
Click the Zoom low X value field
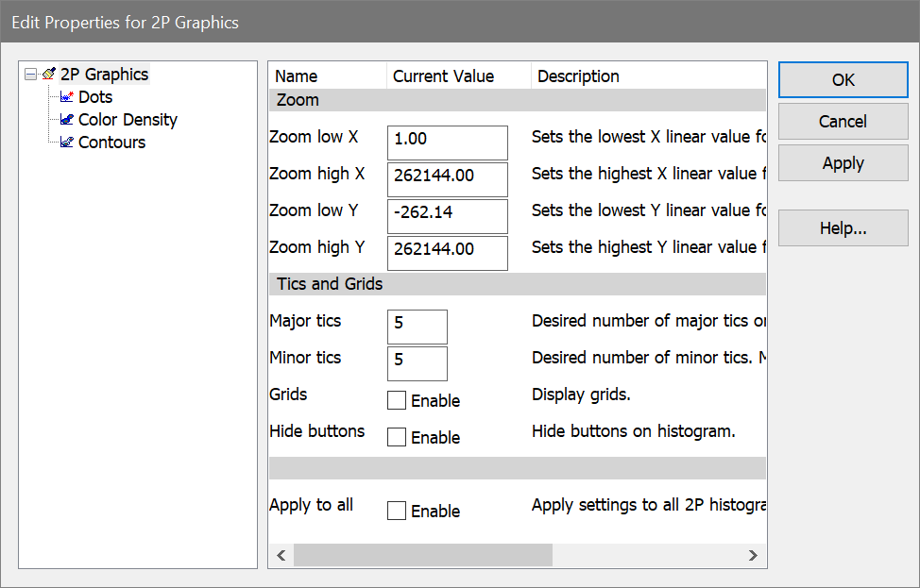point(448,139)
